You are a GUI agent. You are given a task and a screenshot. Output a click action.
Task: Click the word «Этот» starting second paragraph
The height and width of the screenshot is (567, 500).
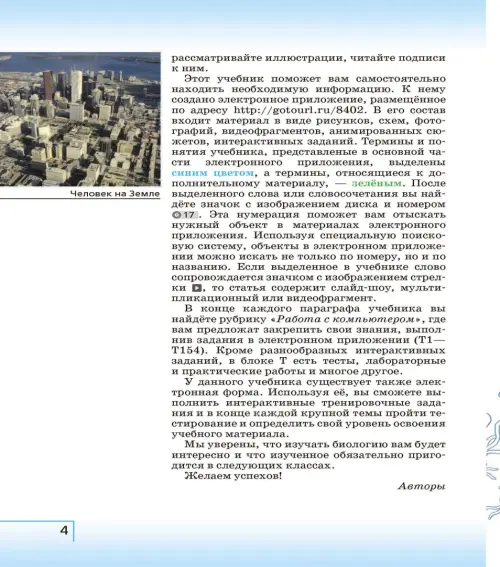pyautogui.click(x=197, y=79)
